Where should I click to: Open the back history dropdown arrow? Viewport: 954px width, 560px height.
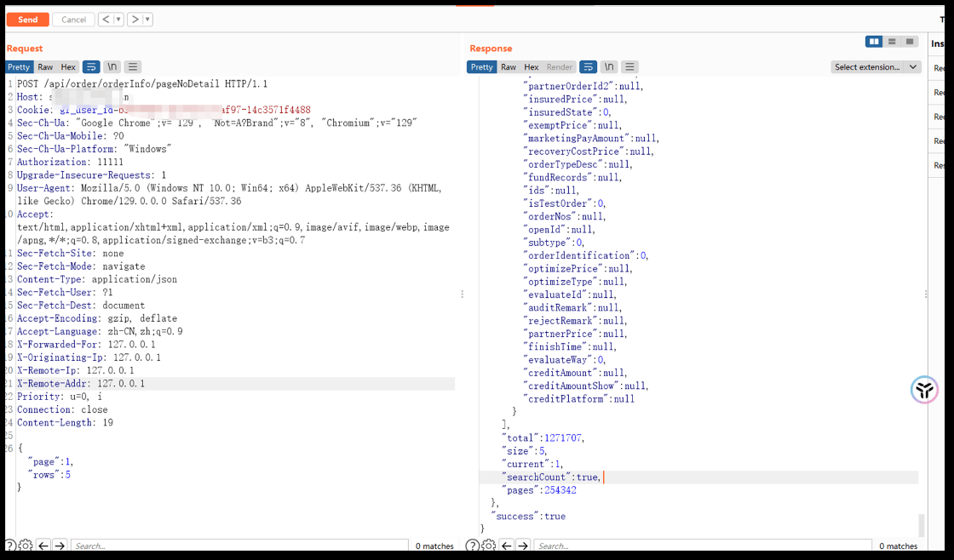pyautogui.click(x=118, y=20)
